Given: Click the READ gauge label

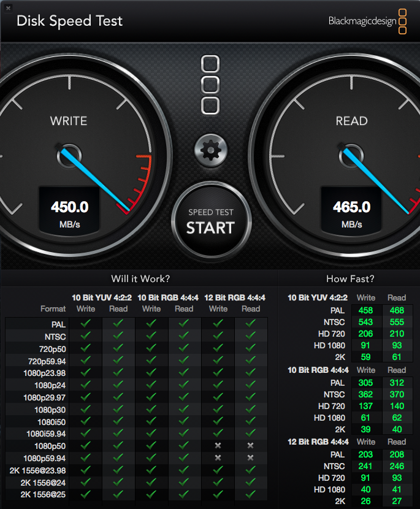Looking at the screenshot, I should click(351, 121).
